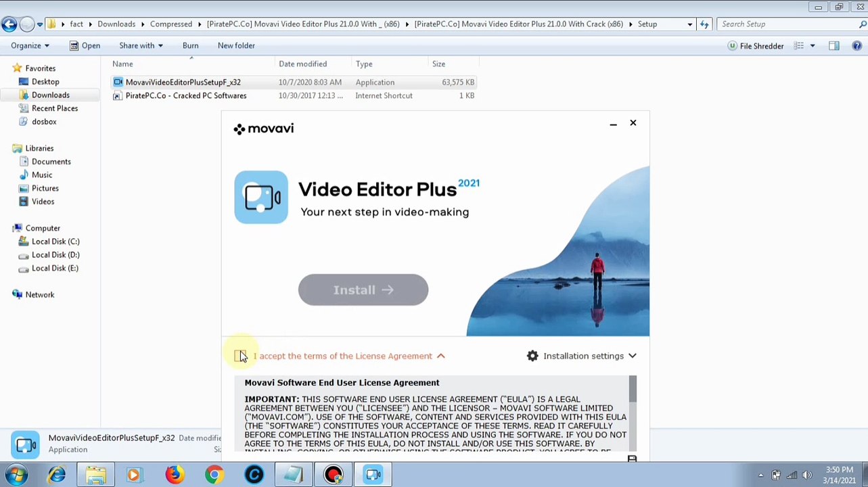Click the Install button in Movavi installer
The height and width of the screenshot is (487, 868).
click(363, 289)
